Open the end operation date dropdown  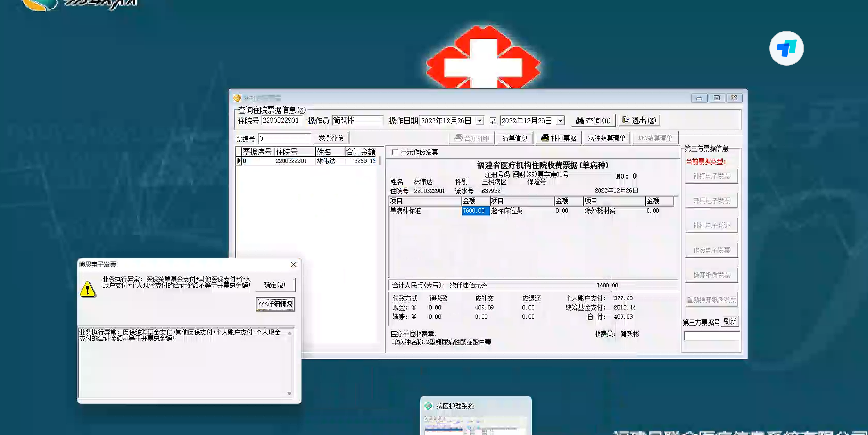pos(560,121)
